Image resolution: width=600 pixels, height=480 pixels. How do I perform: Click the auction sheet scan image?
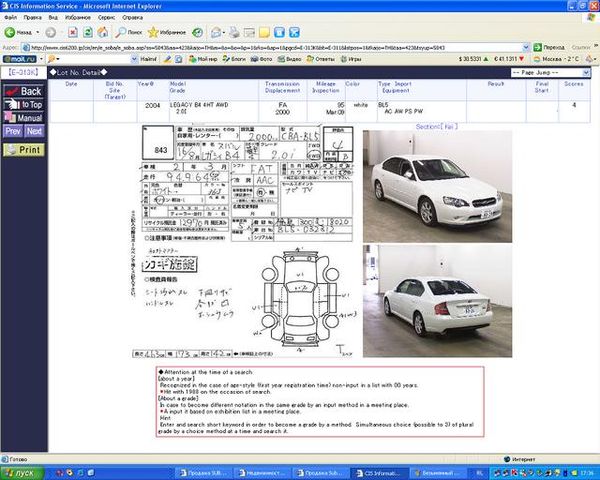[242, 241]
